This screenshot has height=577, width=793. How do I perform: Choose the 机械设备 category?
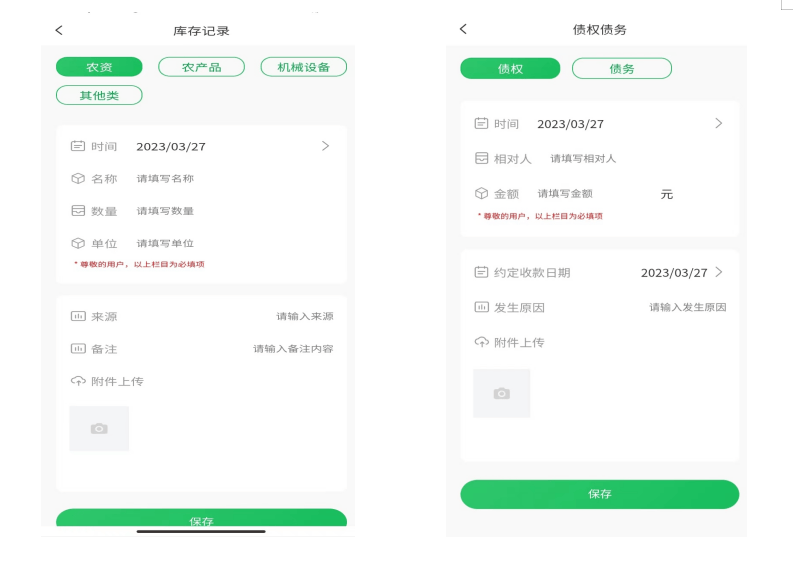click(303, 67)
